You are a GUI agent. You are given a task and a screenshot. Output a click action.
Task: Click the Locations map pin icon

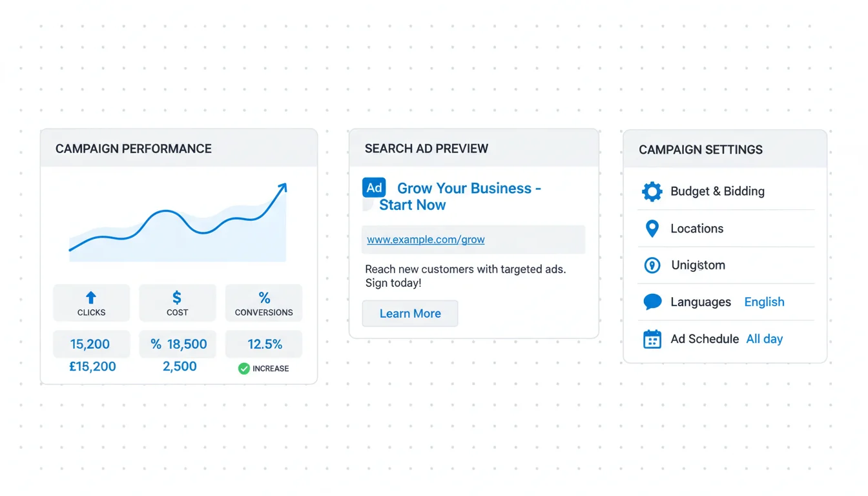tap(652, 228)
